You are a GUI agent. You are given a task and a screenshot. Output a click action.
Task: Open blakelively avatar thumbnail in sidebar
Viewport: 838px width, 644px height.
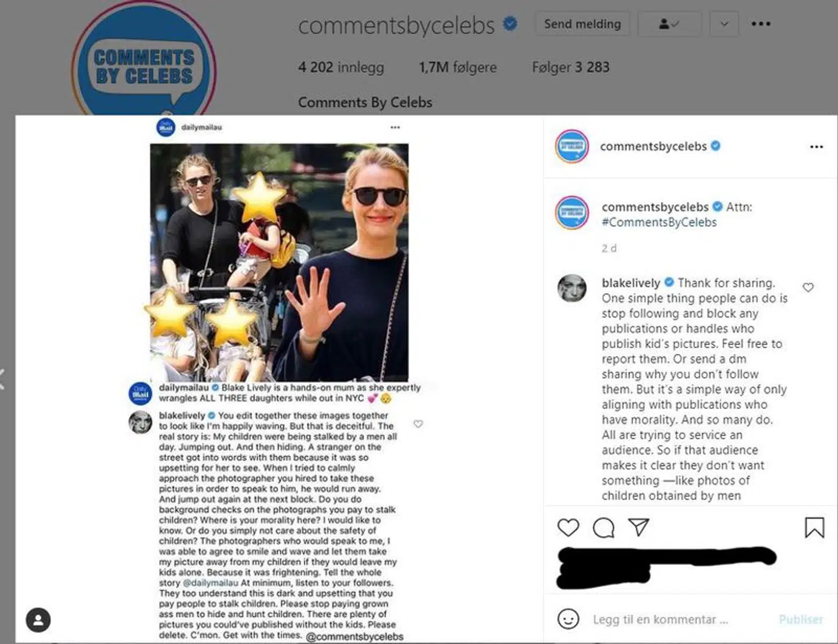coord(572,289)
